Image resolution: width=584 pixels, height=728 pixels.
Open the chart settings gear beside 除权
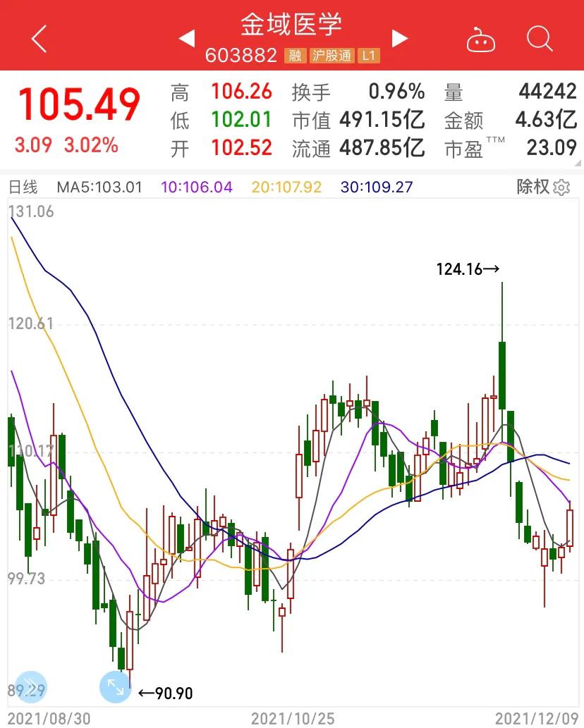click(560, 187)
